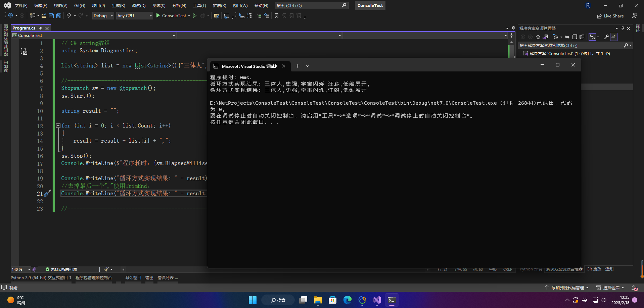Click the taskbar 搜索 search box
This screenshot has height=308, width=644.
278,300
